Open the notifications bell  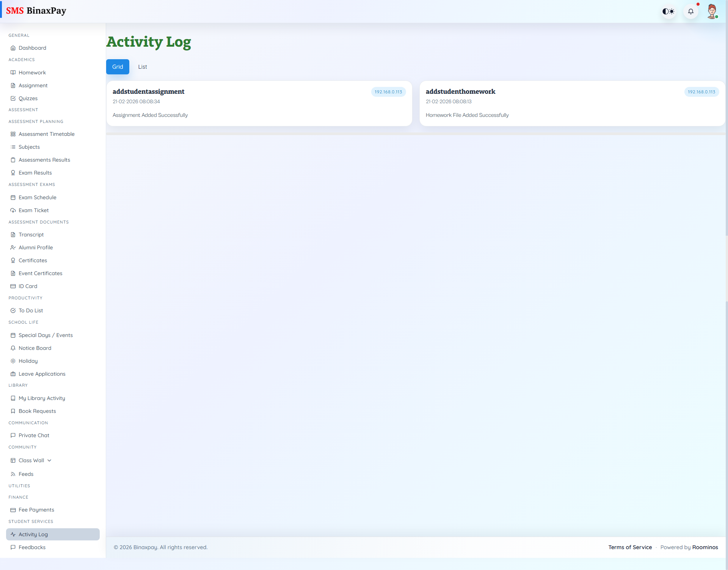point(691,11)
